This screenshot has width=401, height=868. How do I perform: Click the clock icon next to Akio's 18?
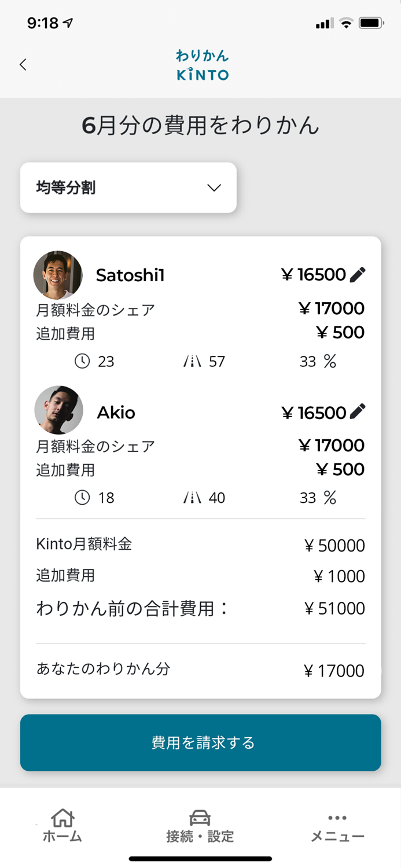tap(82, 497)
